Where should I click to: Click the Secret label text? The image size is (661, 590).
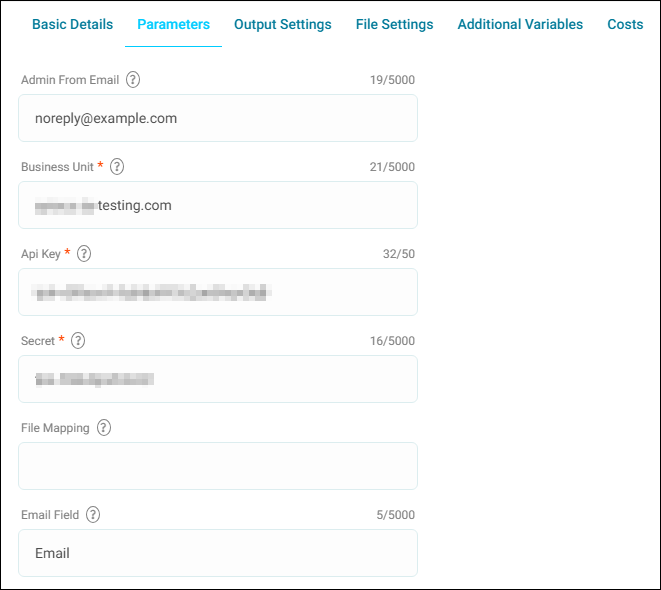(38, 341)
